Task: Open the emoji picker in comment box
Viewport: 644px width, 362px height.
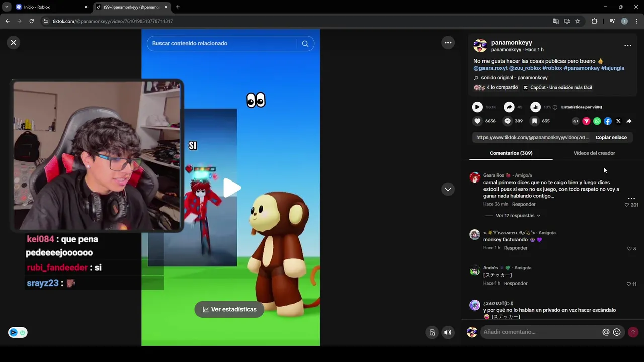Action: [617, 332]
